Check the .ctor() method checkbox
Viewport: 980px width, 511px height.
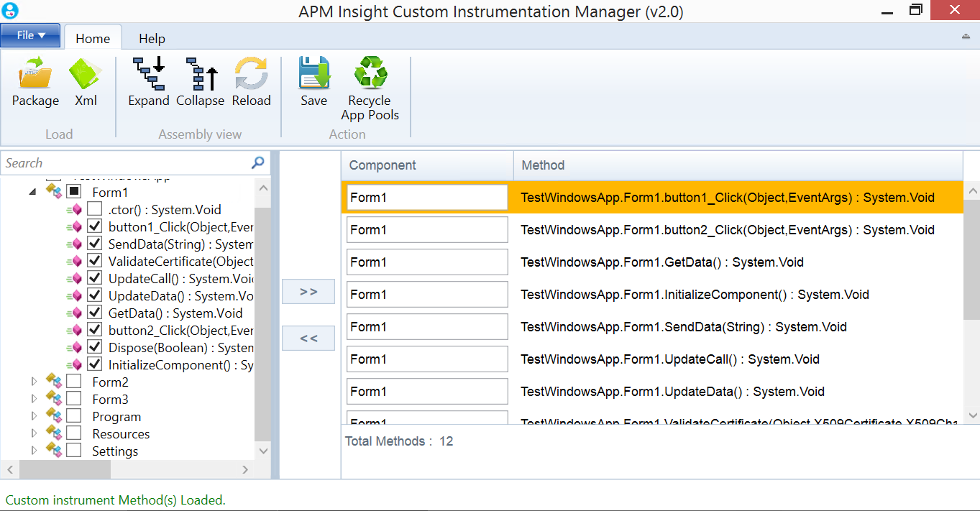click(x=93, y=208)
